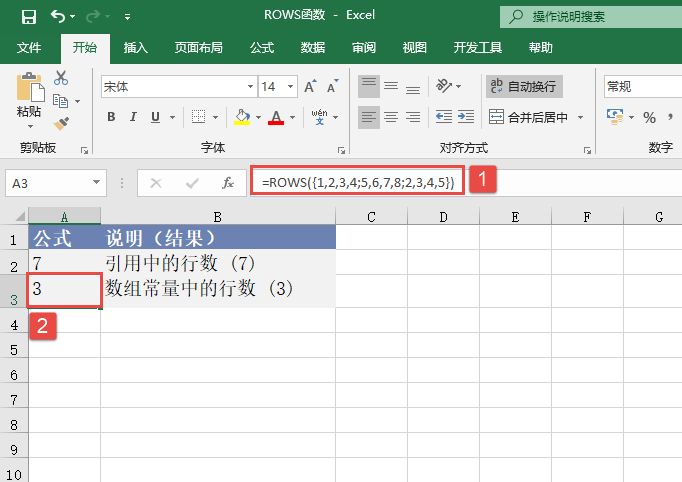This screenshot has height=482, width=682.
Task: Click the Save icon in quick access toolbar
Action: [29, 17]
